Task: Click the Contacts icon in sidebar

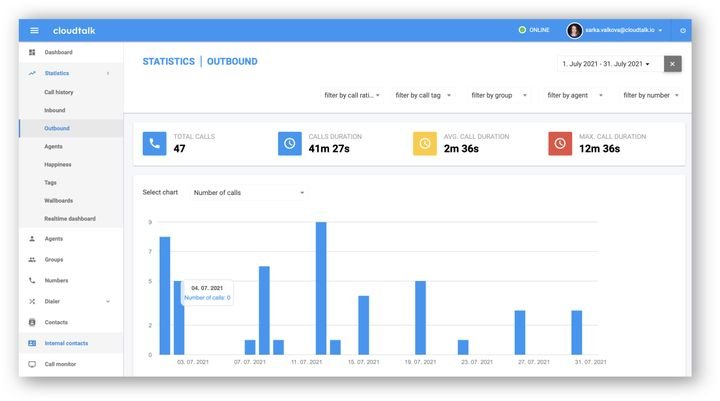Action: (x=32, y=323)
